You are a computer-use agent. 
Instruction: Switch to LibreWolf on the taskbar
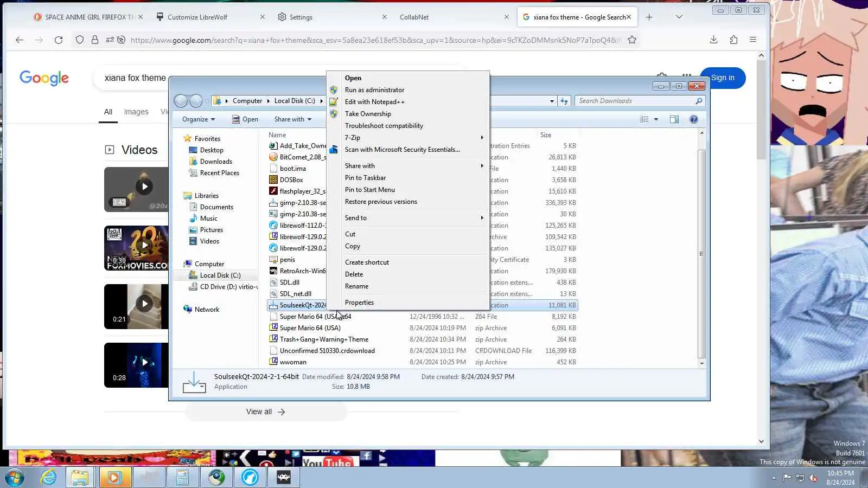[250, 478]
